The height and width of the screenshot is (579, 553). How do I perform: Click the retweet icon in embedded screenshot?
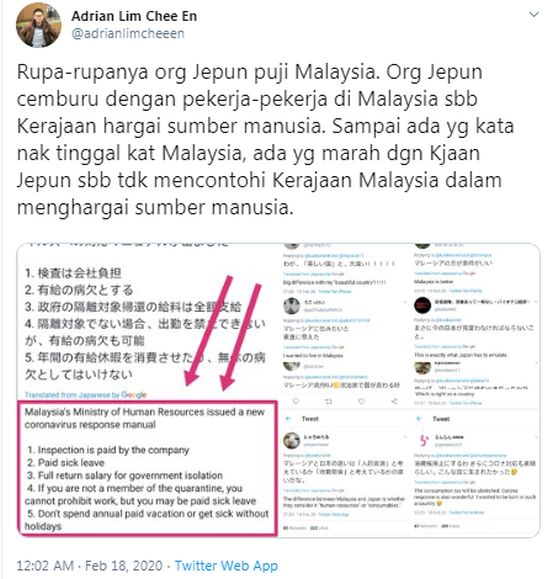(329, 401)
